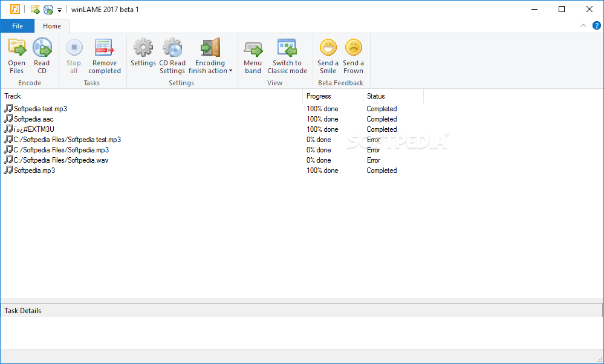Select the '#EXTM3U' track row

212,129
